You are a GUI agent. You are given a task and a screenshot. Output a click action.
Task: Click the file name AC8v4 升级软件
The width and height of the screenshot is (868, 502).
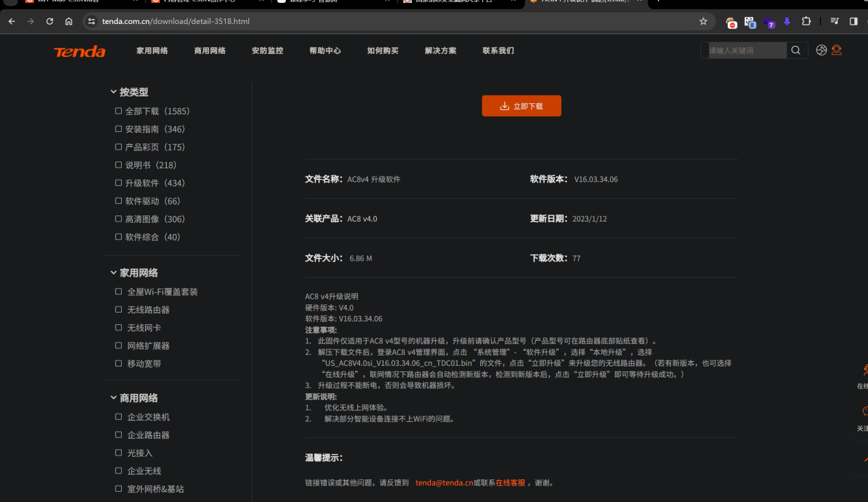373,180
